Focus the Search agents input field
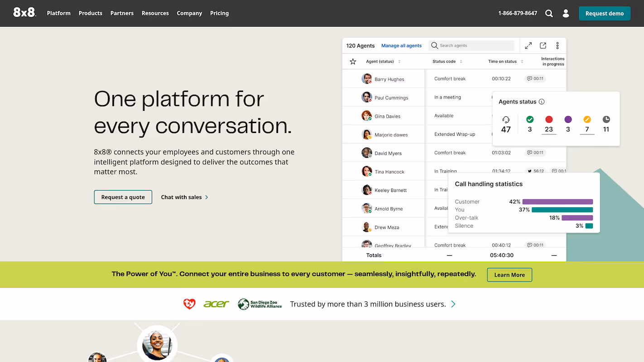The height and width of the screenshot is (362, 644). coord(471,46)
